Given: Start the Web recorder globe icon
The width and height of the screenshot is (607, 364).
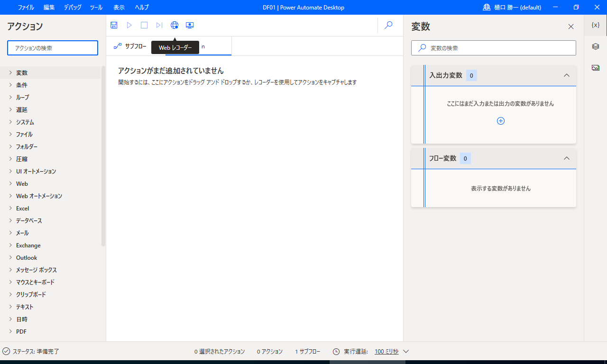Looking at the screenshot, I should (175, 25).
